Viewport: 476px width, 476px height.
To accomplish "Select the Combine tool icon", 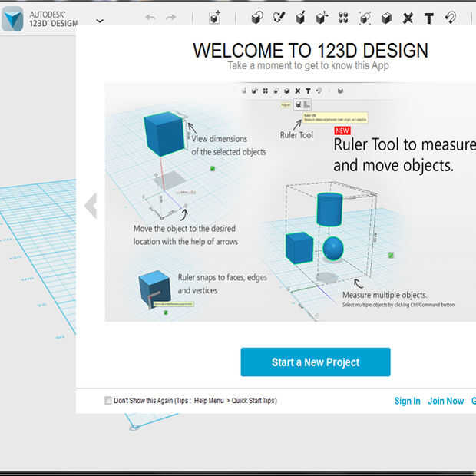I will (x=386, y=18).
